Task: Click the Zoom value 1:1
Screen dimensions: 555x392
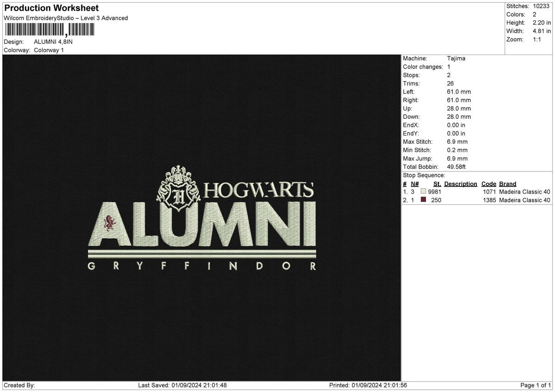Action: point(537,39)
